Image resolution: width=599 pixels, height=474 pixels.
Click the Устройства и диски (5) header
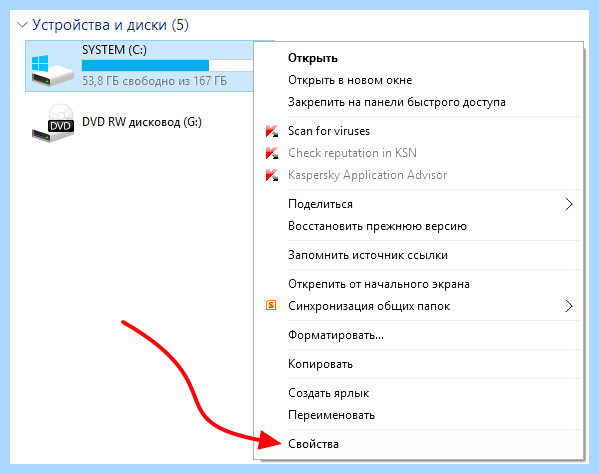click(110, 25)
